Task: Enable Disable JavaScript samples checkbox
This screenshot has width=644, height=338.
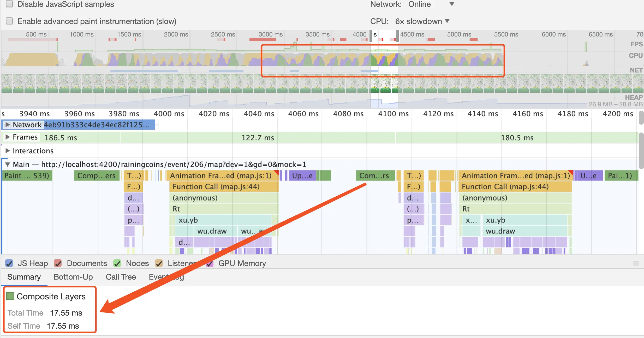Action: pyautogui.click(x=9, y=4)
